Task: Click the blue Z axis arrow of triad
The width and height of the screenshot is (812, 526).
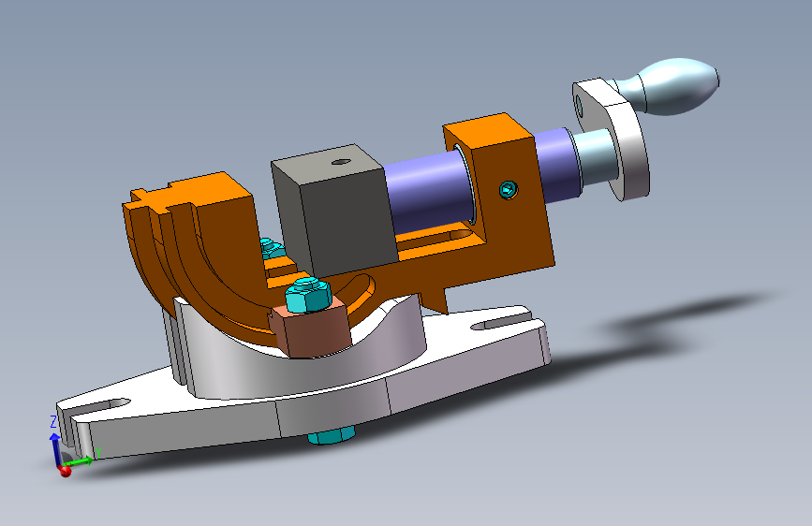Action: click(55, 448)
